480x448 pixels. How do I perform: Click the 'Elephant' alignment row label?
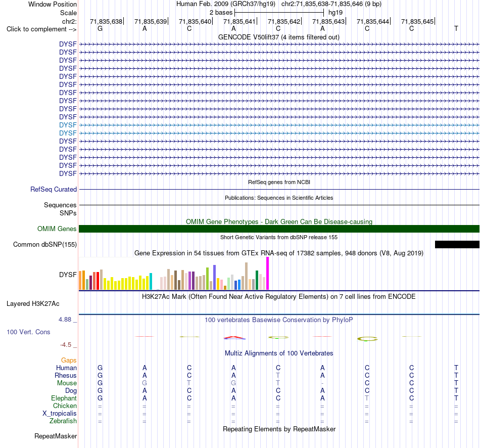[x=64, y=398]
